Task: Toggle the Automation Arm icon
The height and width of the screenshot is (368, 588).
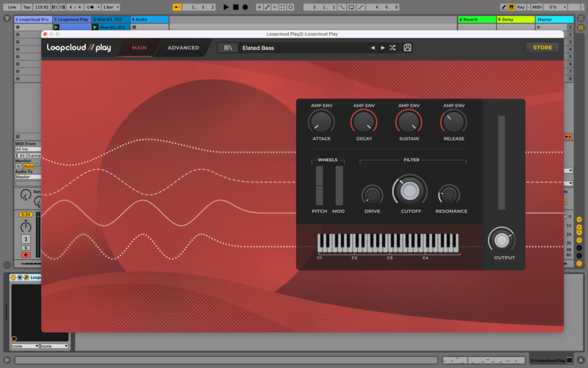Action: pos(267,7)
